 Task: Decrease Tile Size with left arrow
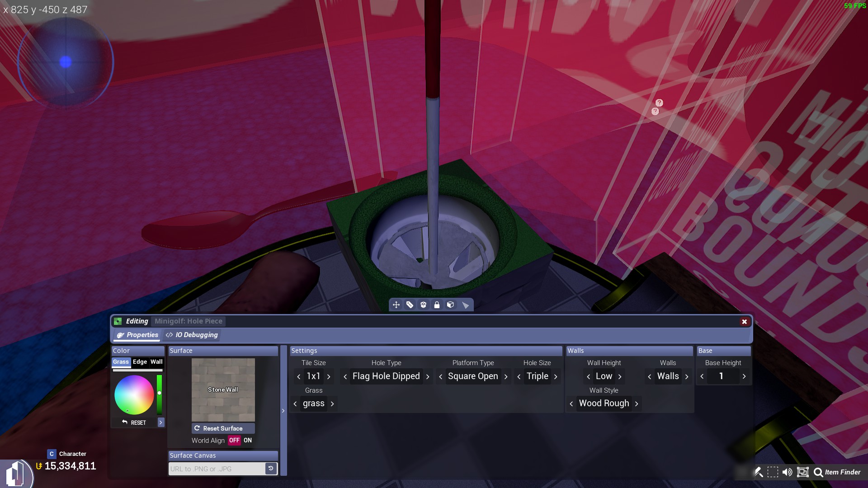299,376
